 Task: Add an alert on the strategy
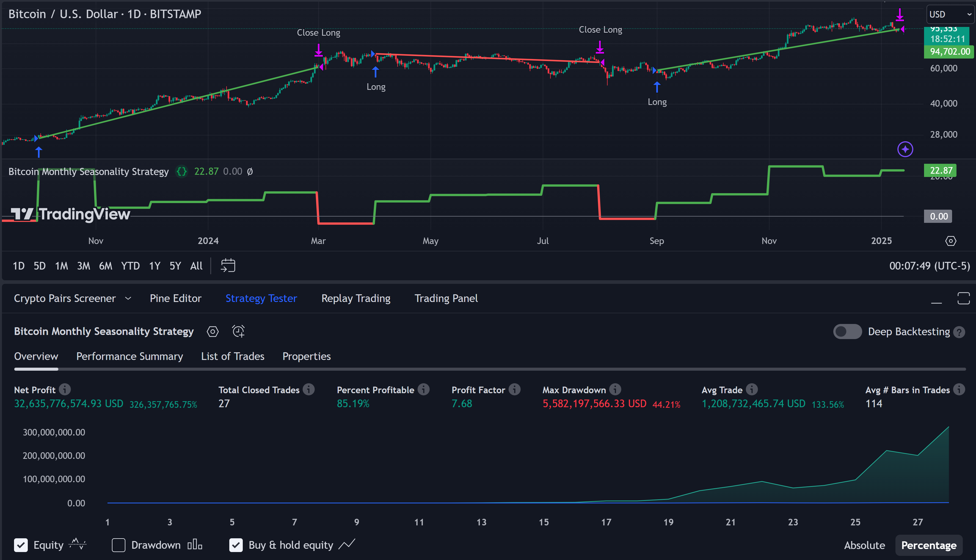(x=239, y=331)
